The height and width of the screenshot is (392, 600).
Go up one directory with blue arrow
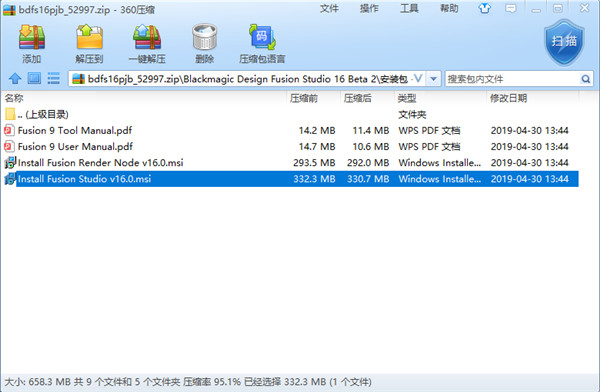(15, 78)
